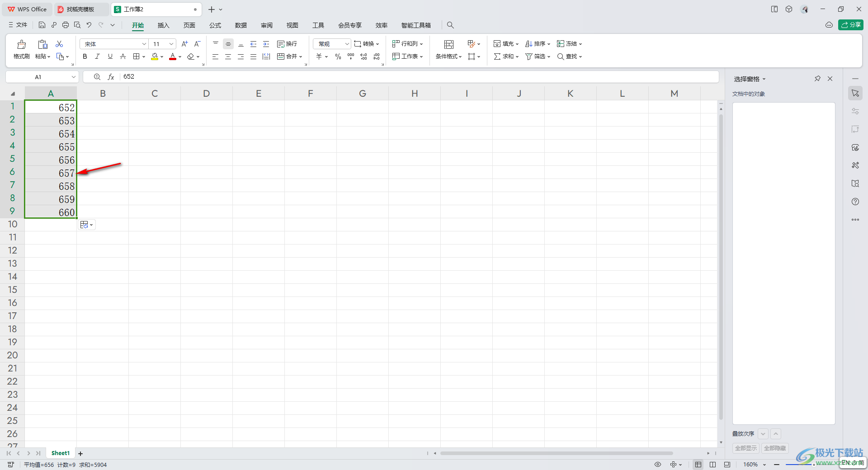
Task: Click the Show All (全部显示) button
Action: click(x=746, y=448)
